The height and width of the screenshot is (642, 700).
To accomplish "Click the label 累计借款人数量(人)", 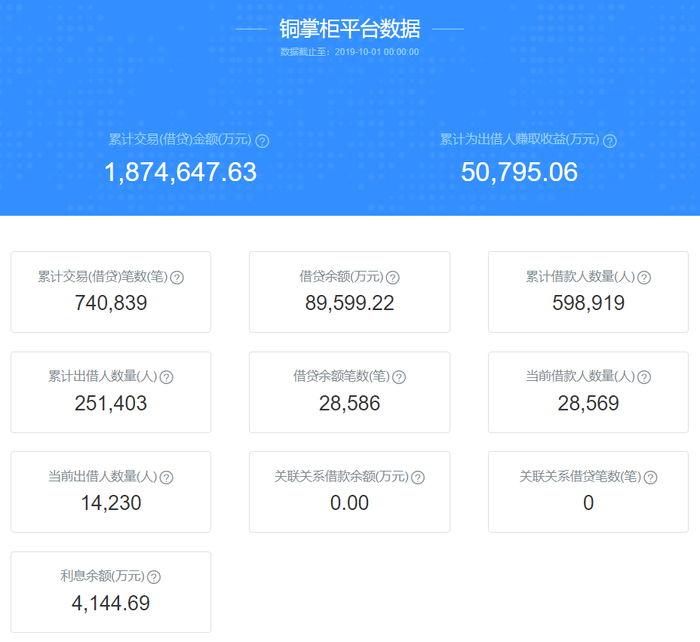I will [580, 276].
